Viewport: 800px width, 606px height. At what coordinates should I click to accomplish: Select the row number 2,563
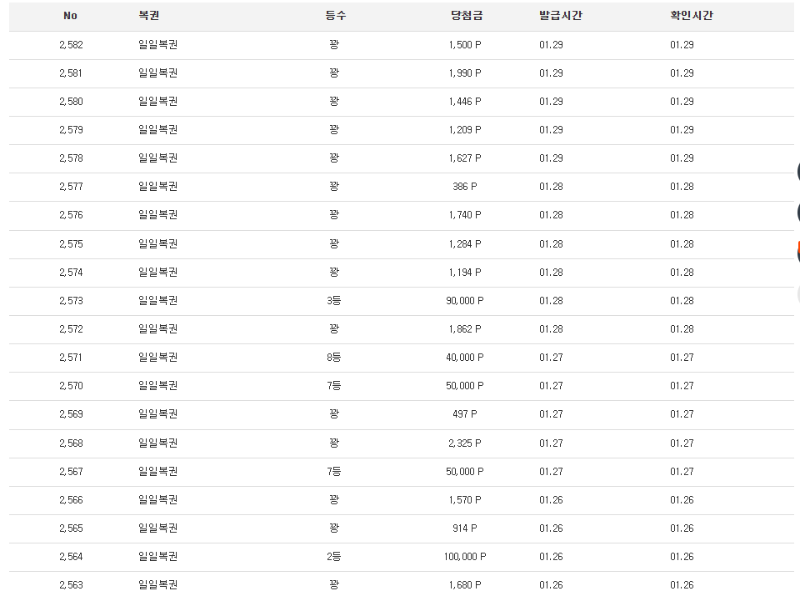click(71, 585)
